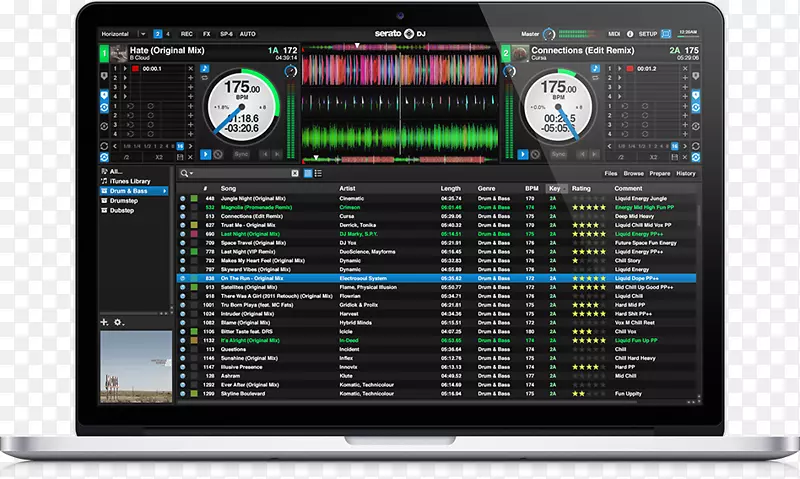Open the History tab

[x=686, y=173]
